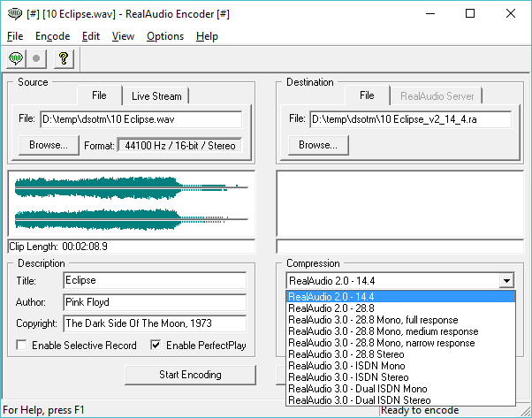Click the stop encoding toolbar icon
Screen dimensions: 532x418
[x=37, y=59]
